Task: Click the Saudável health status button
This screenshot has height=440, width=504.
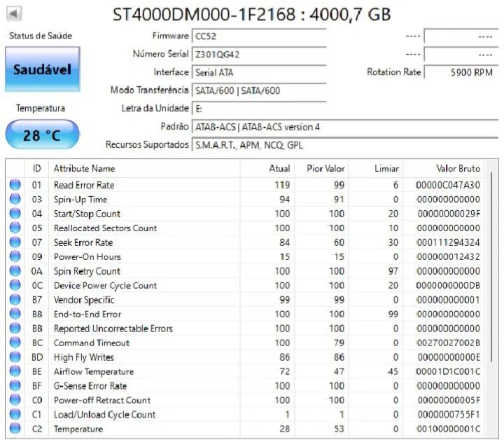Action: 43,69
